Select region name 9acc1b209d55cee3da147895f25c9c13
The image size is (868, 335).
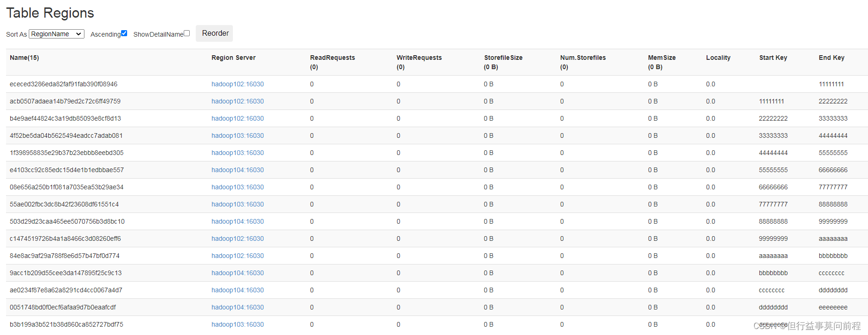click(66, 273)
